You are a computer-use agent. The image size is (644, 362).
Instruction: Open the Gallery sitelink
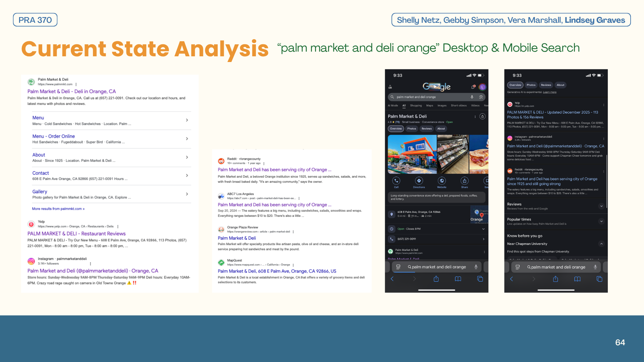coord(40,192)
